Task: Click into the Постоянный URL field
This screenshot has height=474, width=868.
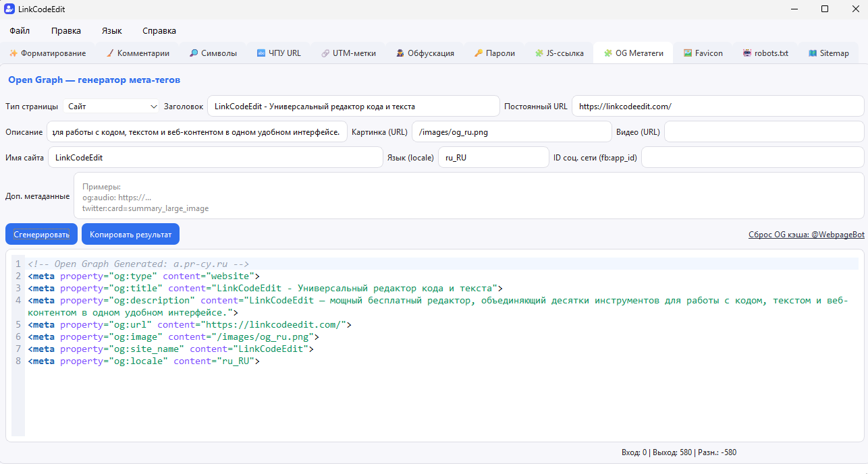Action: click(718, 106)
